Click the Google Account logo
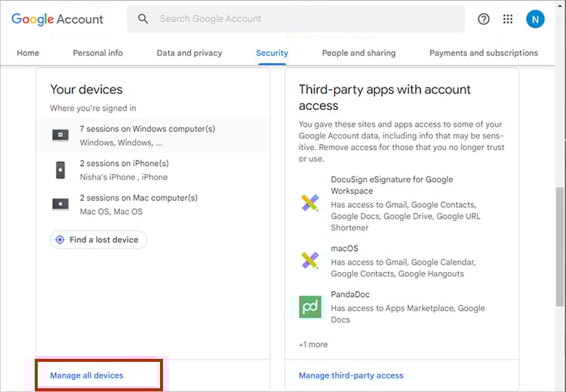566x392 pixels. point(57,19)
